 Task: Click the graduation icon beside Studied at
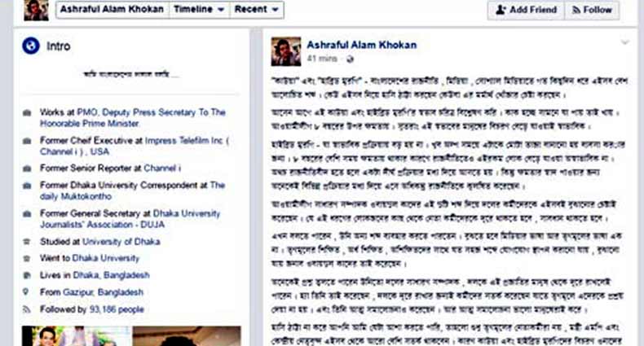click(27, 242)
